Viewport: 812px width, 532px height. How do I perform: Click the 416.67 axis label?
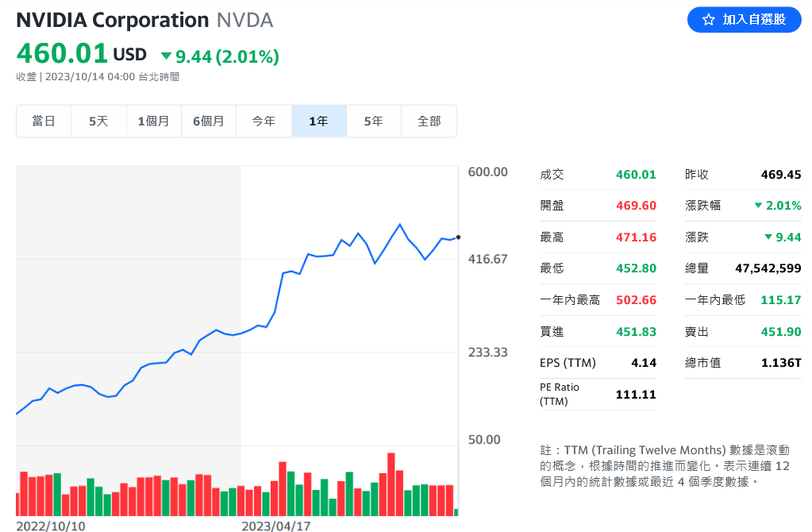tap(488, 259)
